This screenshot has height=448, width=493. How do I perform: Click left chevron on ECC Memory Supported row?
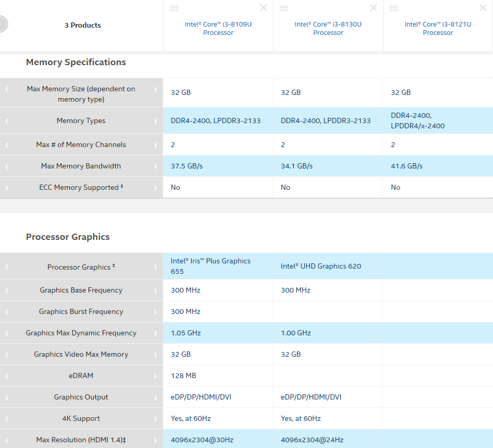pyautogui.click(x=7, y=188)
